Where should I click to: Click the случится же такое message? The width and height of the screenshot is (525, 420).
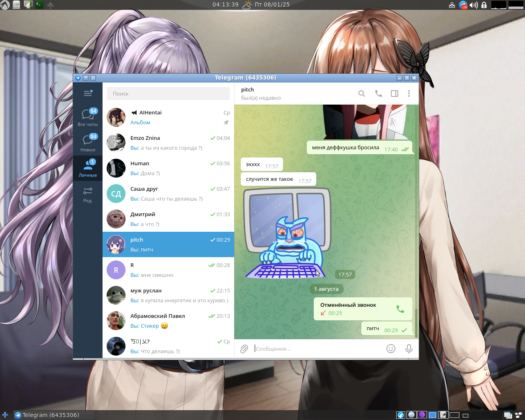278,179
